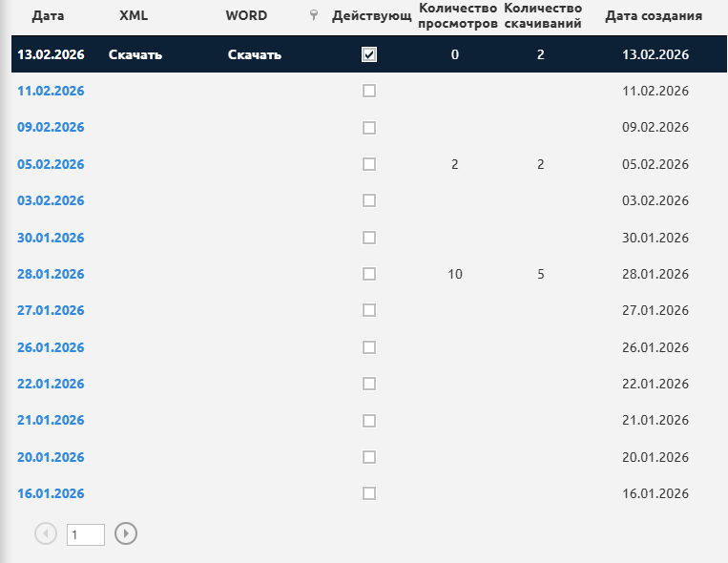Check the Действующ checkbox for 05.02.2026
728x563 pixels.
click(369, 164)
